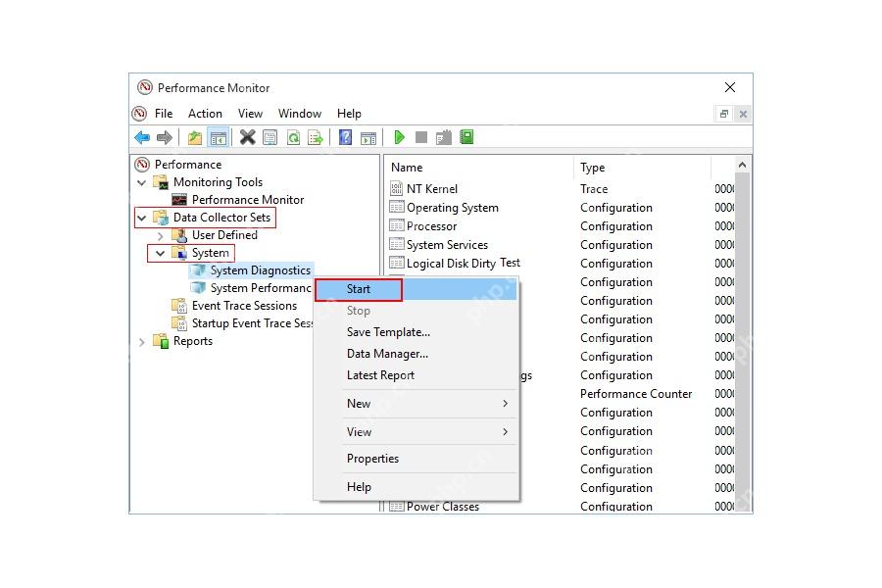The image size is (882, 588).
Task: Open the Window menu
Action: pyautogui.click(x=300, y=113)
